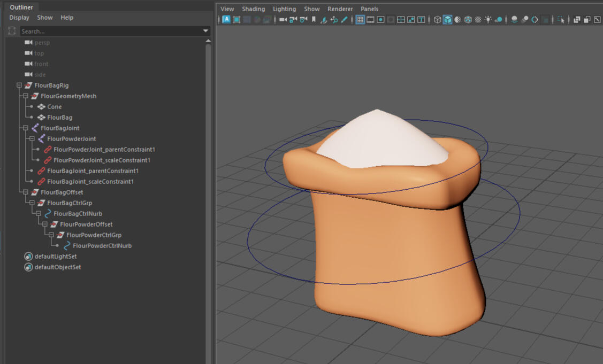Click the Smooth Shade All cube icon

tap(448, 20)
